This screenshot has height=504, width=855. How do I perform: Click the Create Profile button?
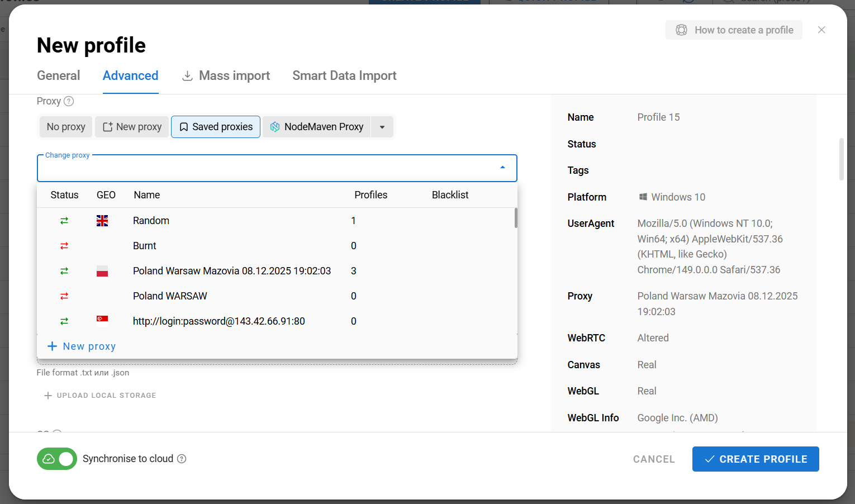756,459
